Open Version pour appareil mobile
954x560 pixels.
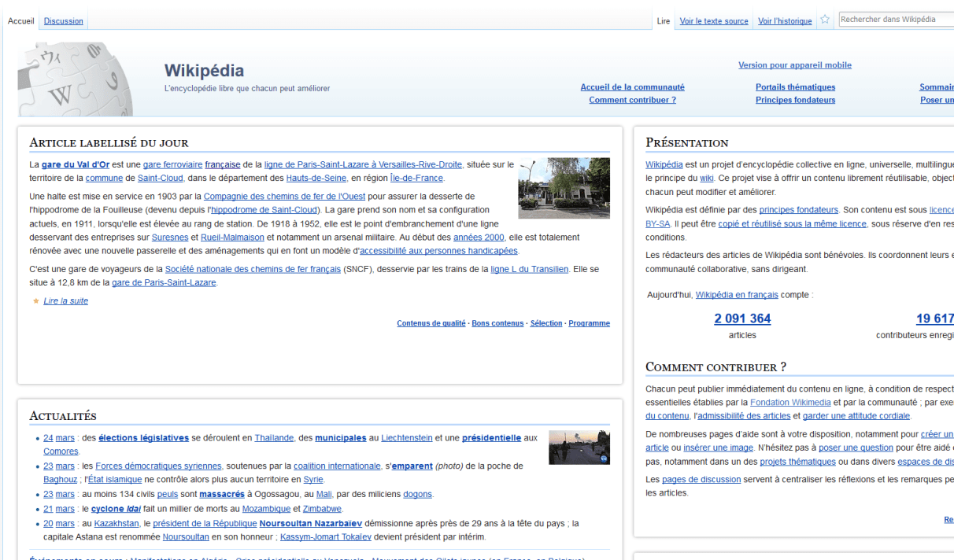click(795, 64)
